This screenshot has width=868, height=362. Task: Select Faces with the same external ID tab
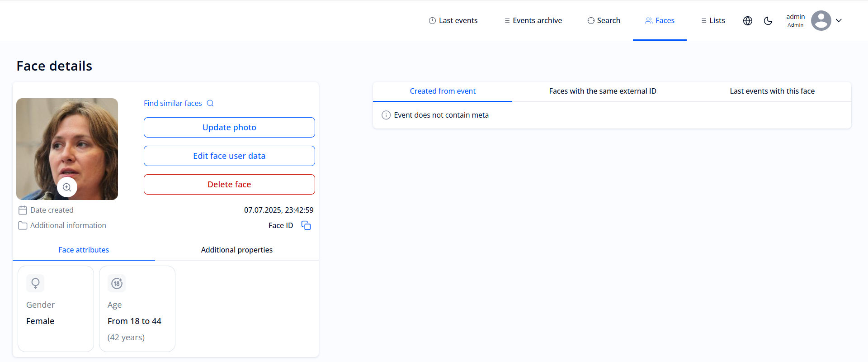(x=602, y=91)
